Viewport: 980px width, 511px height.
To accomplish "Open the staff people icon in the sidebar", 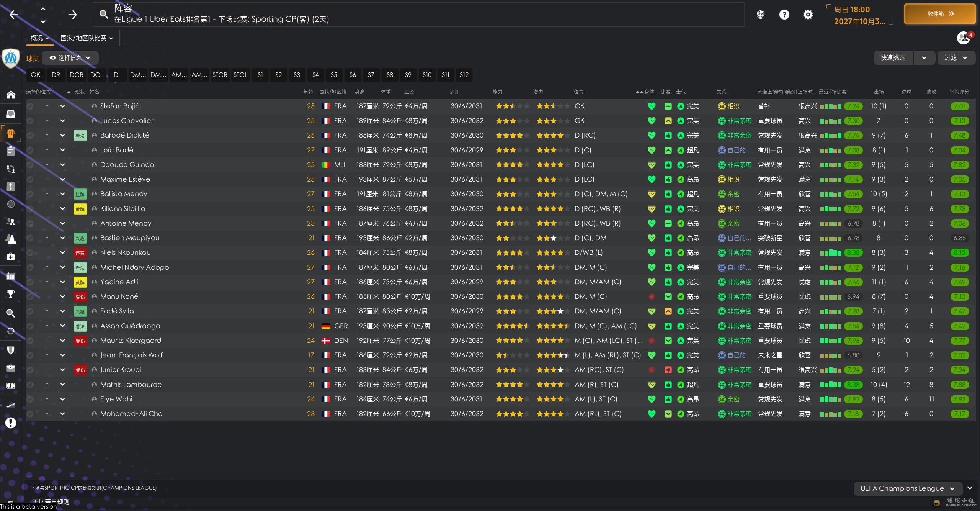I will pyautogui.click(x=11, y=221).
